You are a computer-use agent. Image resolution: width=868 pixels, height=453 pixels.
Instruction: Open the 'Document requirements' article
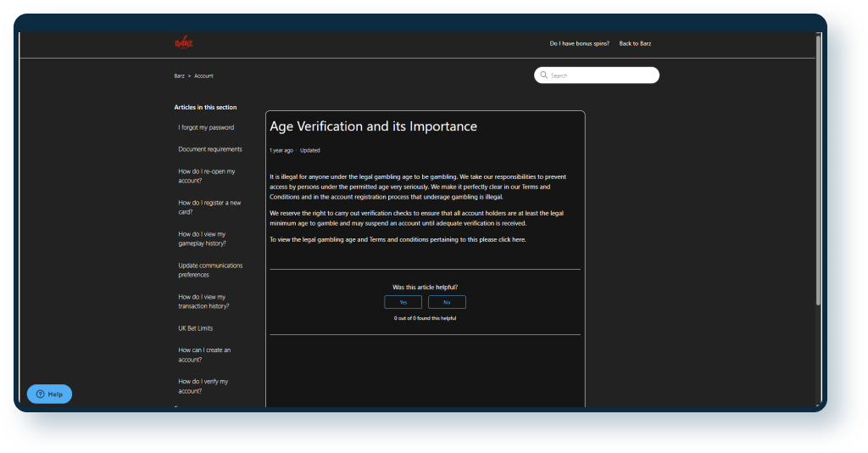click(210, 149)
